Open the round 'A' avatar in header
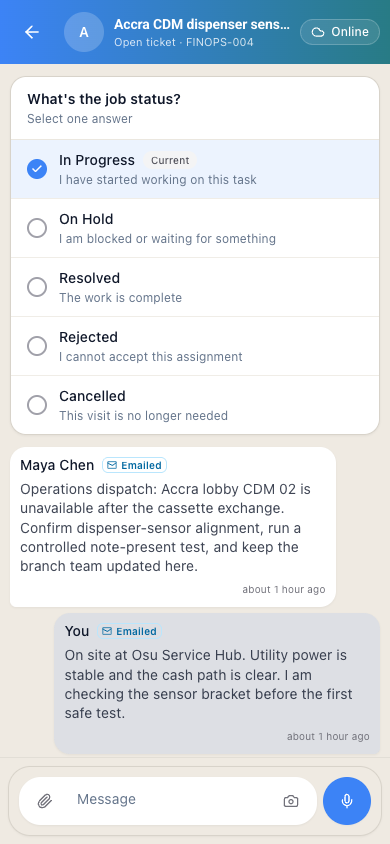Image resolution: width=390 pixels, height=844 pixels. 84,32
